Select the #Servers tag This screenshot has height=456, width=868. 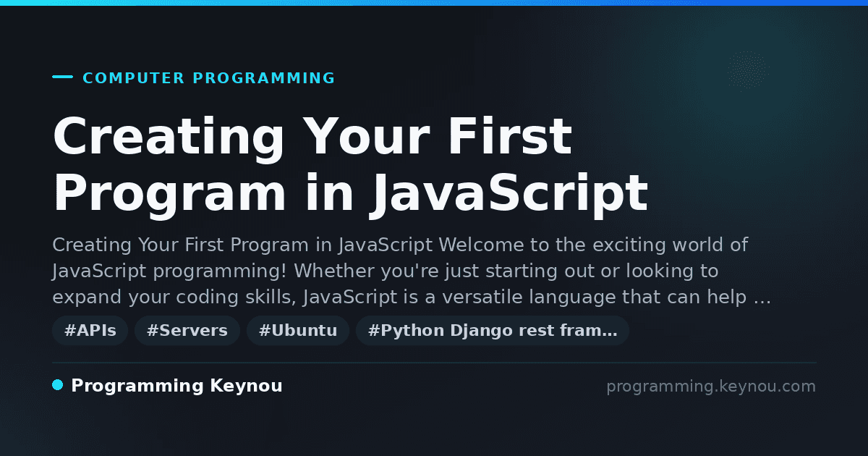click(187, 331)
